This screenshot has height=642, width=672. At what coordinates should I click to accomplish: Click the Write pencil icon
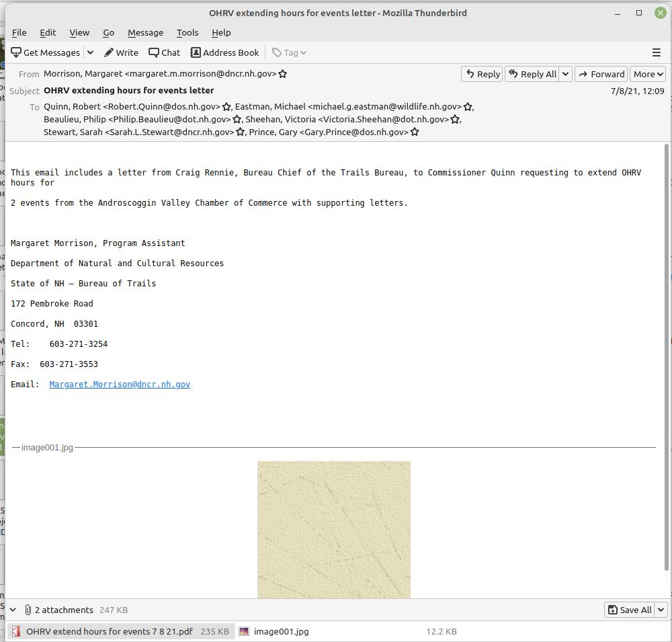point(109,52)
